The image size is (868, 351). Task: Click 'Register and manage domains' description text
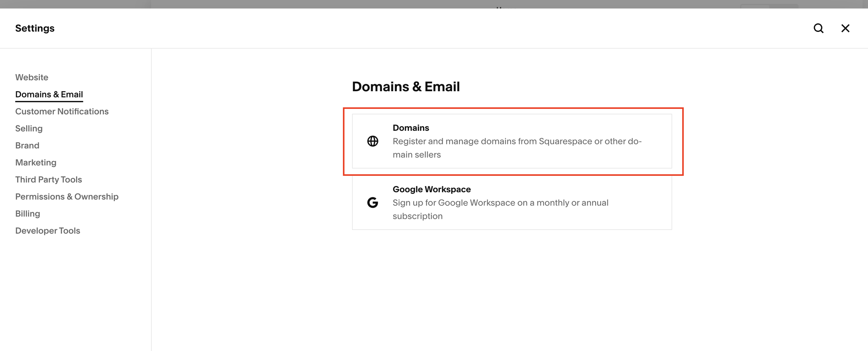point(517,148)
